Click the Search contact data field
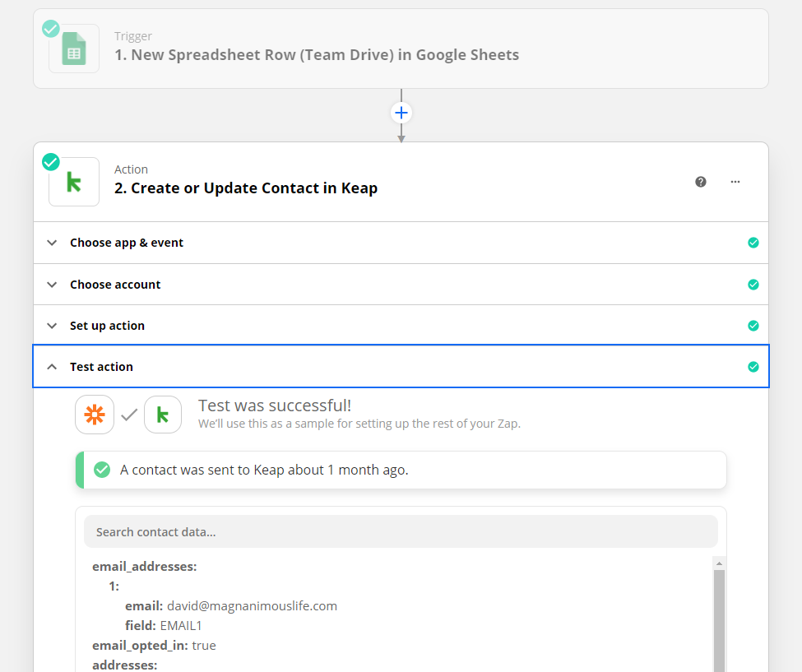802x672 pixels. click(401, 532)
